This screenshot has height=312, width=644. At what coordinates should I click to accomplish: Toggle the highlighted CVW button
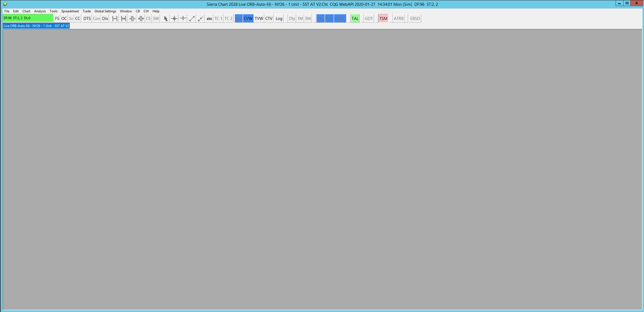click(248, 19)
